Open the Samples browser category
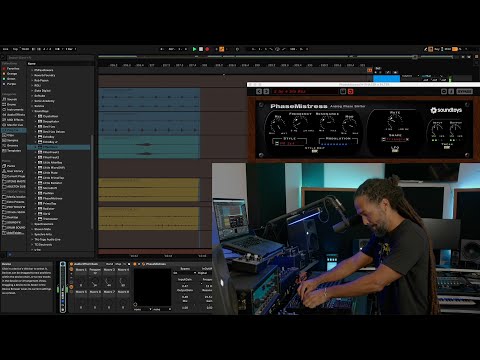Image resolution: width=480 pixels, height=360 pixels. point(11,140)
